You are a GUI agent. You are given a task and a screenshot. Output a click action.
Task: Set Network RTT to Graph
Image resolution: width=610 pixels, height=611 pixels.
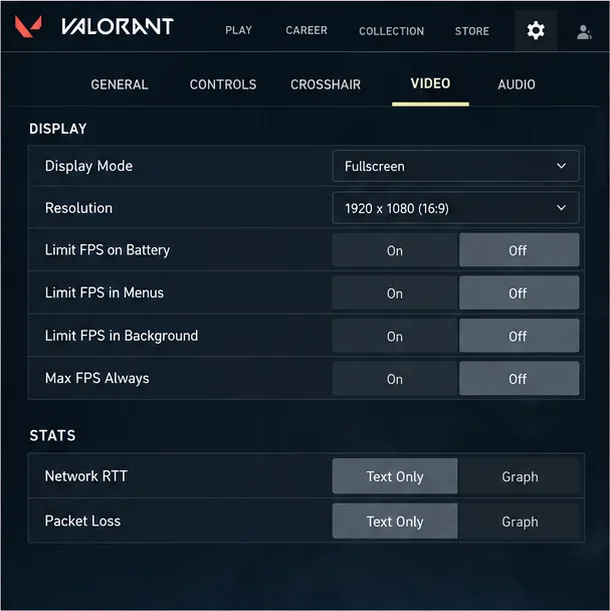[520, 476]
